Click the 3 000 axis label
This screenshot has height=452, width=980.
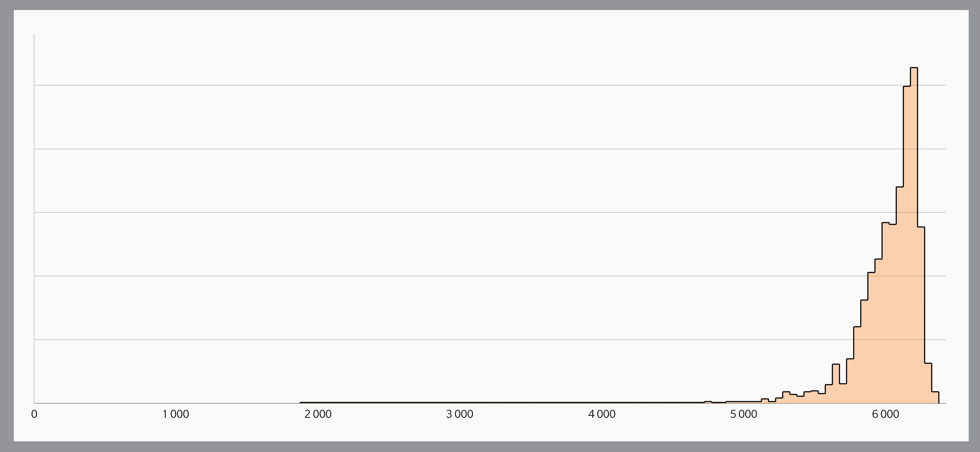pos(460,414)
